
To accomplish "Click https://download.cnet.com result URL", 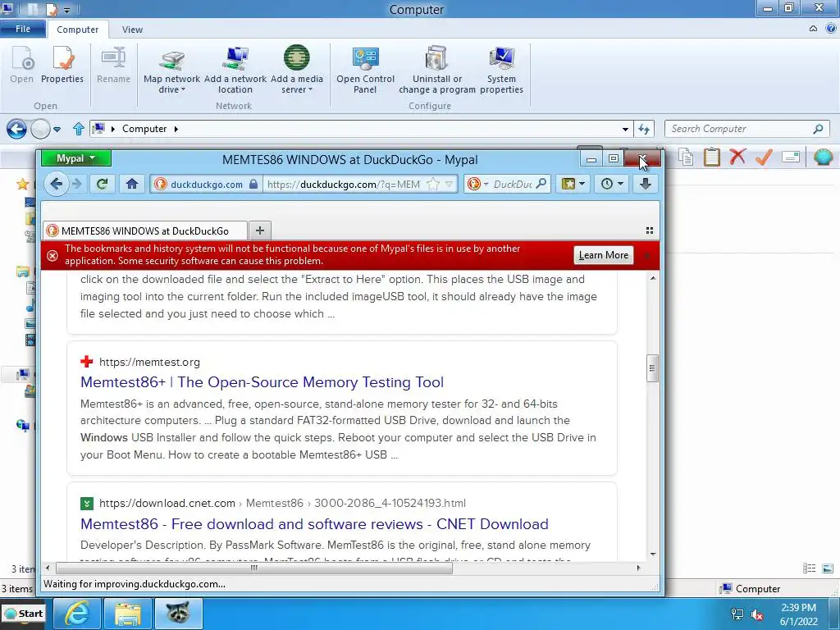I will (282, 503).
